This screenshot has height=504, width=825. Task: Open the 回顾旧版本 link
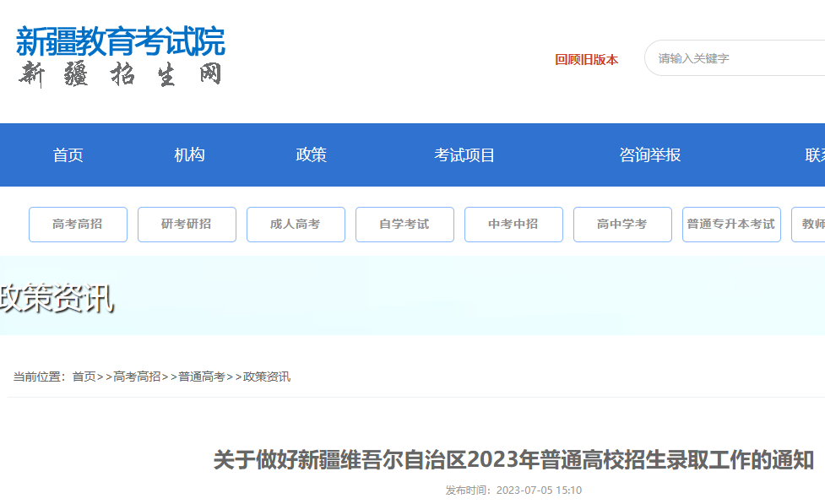point(586,59)
